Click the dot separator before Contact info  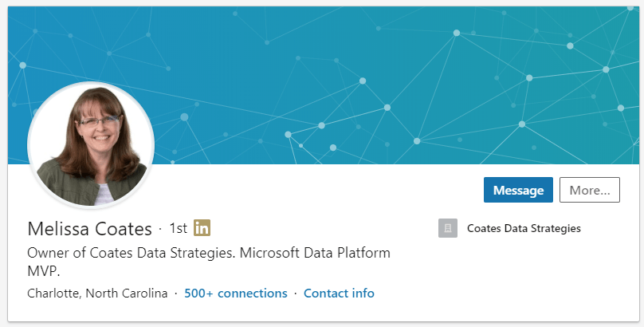[296, 294]
